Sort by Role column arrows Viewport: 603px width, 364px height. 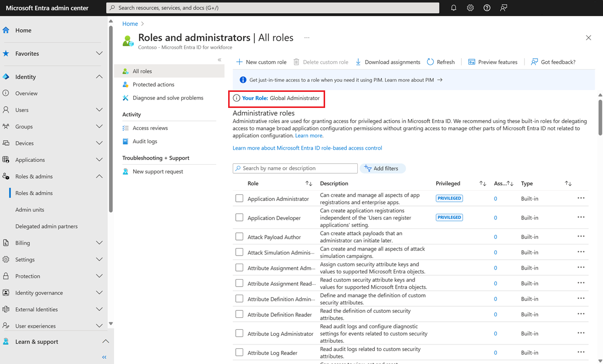pos(309,184)
